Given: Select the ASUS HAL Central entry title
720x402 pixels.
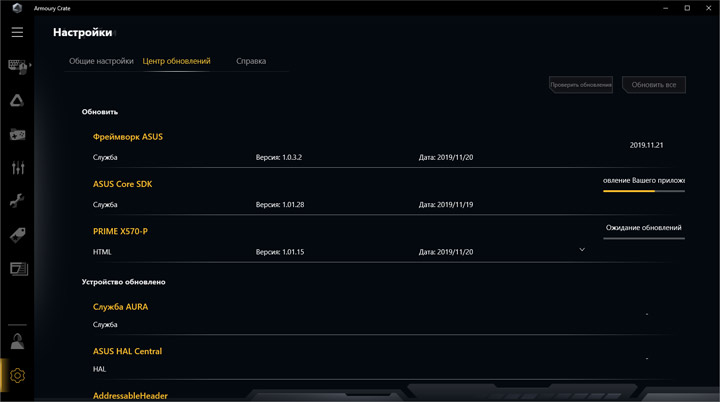Looking at the screenshot, I should click(127, 351).
